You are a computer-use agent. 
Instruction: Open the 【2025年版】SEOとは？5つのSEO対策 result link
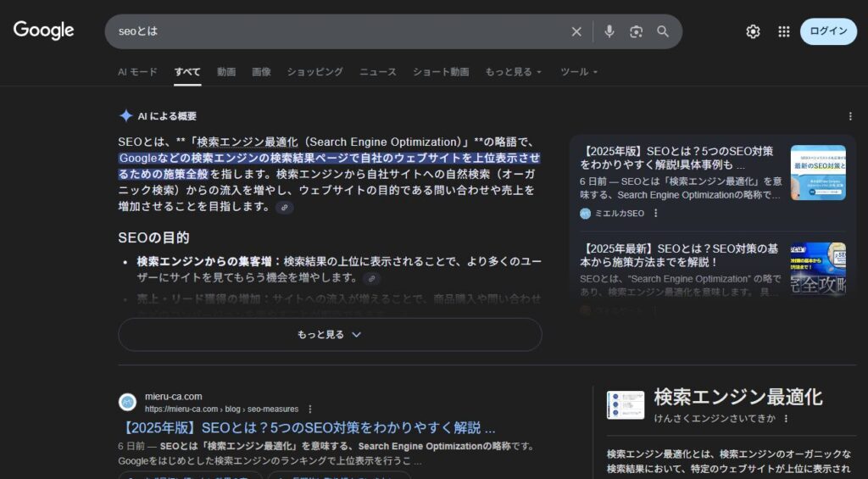click(x=308, y=428)
